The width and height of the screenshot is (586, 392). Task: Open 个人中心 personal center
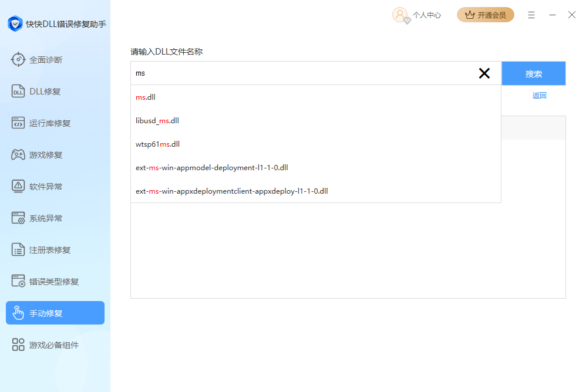(x=427, y=15)
